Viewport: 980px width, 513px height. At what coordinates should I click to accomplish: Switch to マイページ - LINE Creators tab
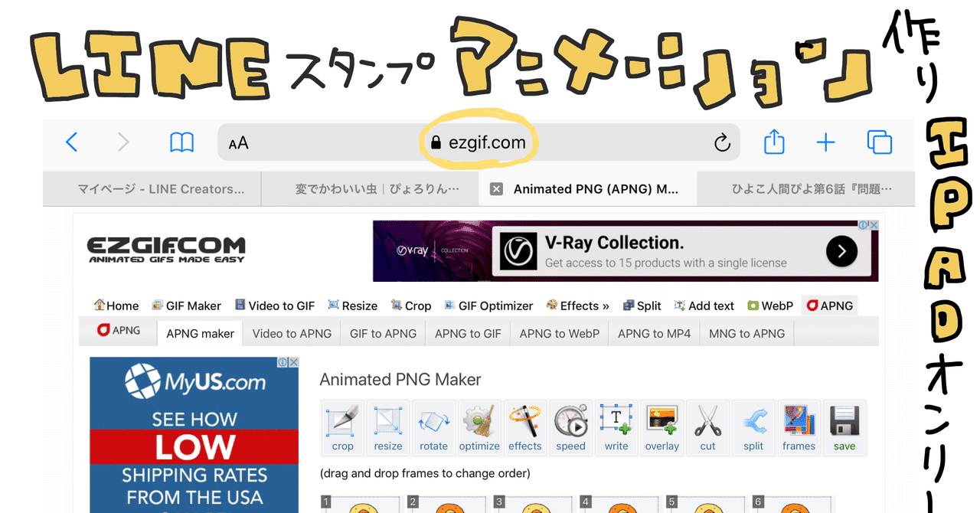152,189
